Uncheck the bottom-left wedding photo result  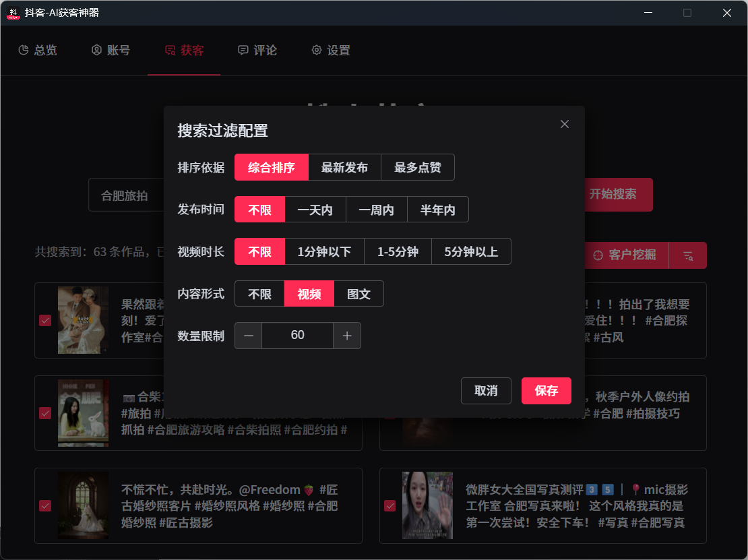click(45, 505)
